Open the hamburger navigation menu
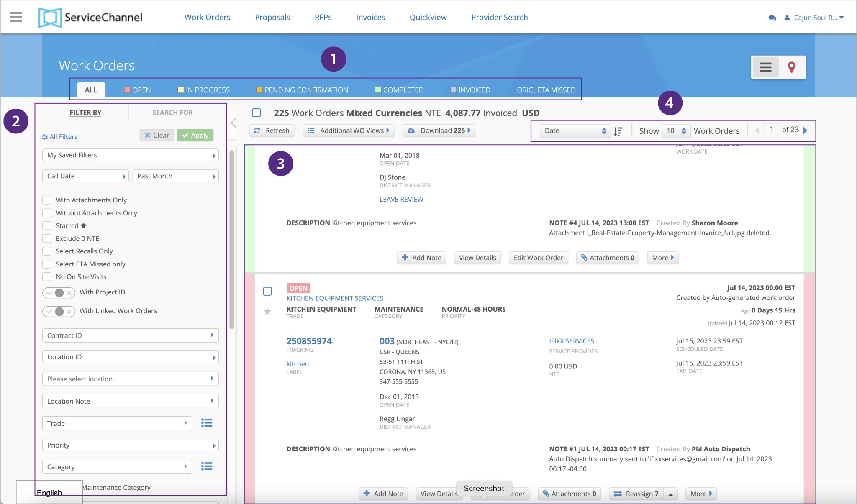Screen dimensions: 857x504 16,17
